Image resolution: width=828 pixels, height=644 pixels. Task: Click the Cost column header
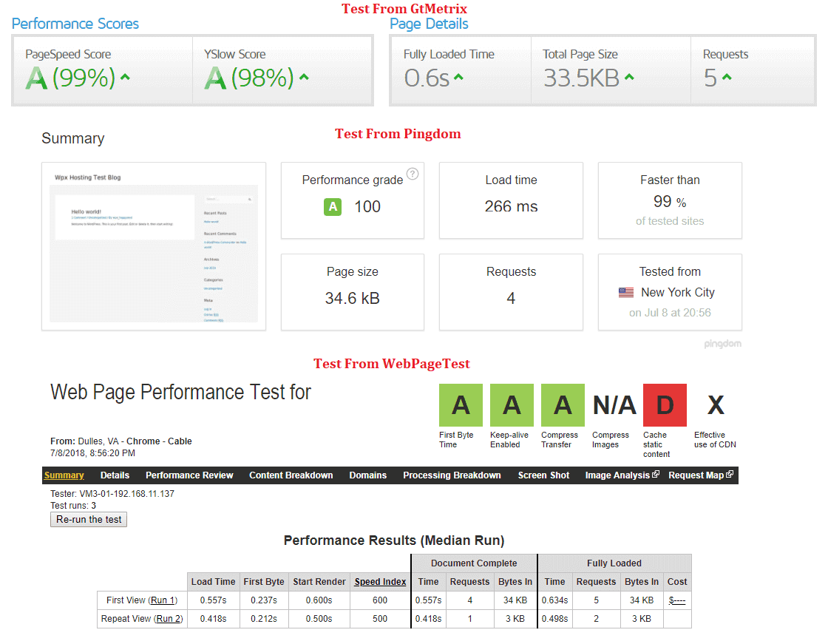click(x=677, y=582)
